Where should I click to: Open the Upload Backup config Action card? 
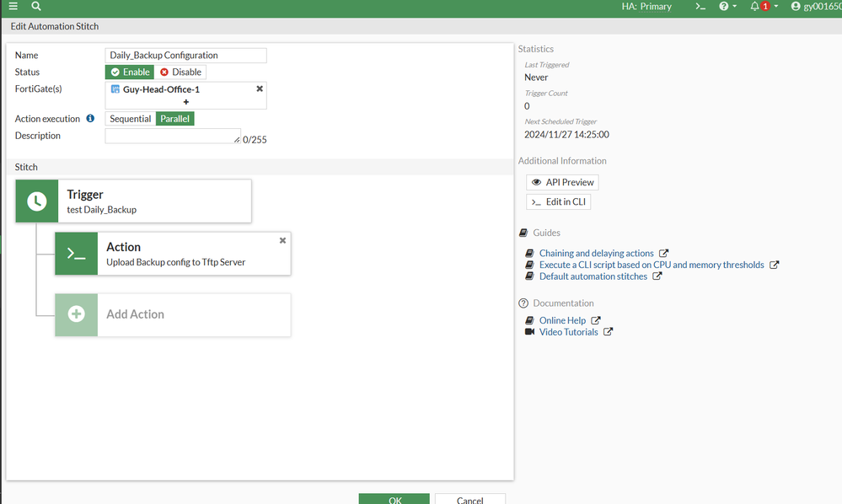tap(173, 254)
